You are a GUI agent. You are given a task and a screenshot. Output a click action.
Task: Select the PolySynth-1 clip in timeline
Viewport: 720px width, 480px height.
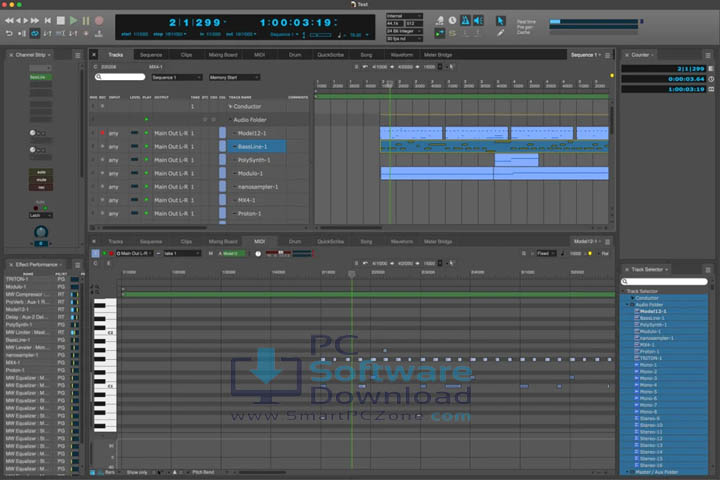click(516, 160)
